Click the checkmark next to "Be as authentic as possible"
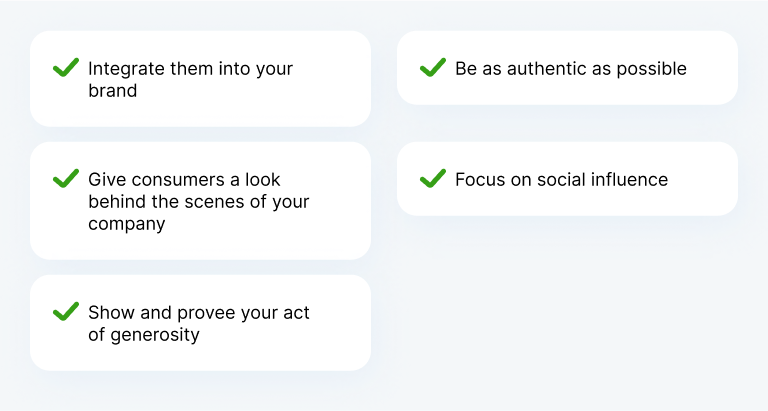Viewport: 768px width, 411px height. [433, 68]
